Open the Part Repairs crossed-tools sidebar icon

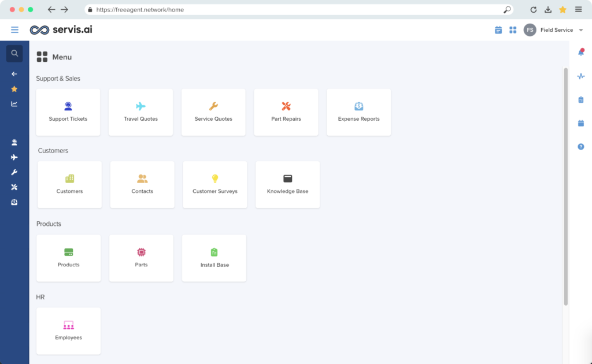point(14,187)
